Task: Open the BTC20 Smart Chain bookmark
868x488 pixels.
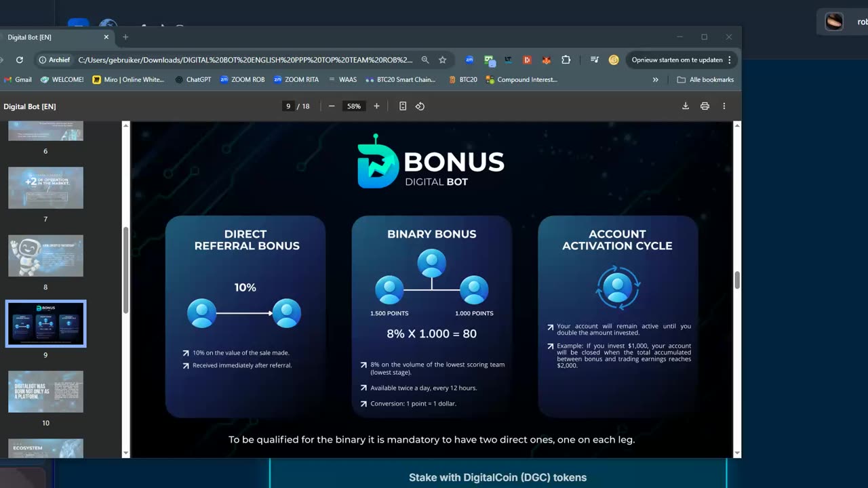Action: [x=400, y=79]
